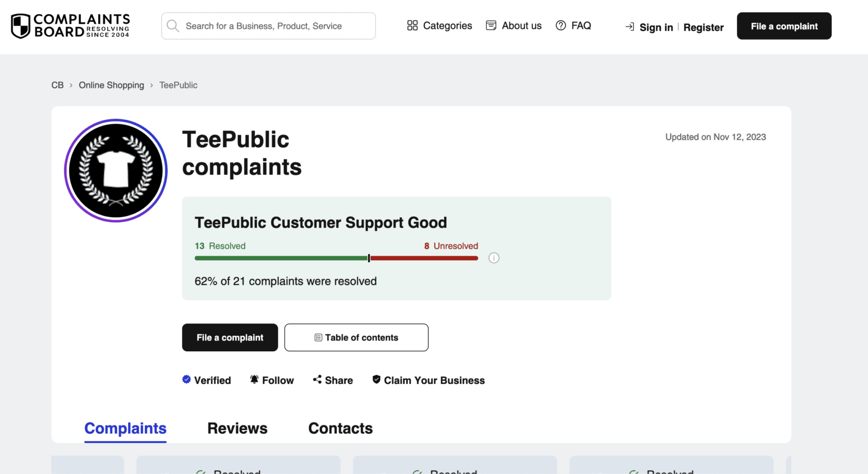Expand the Online Shopping breadcrumb
The image size is (868, 474).
[x=111, y=85]
